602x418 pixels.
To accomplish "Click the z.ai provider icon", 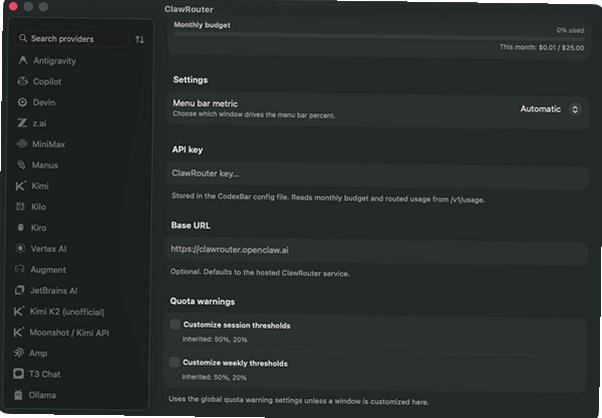I will [22, 123].
